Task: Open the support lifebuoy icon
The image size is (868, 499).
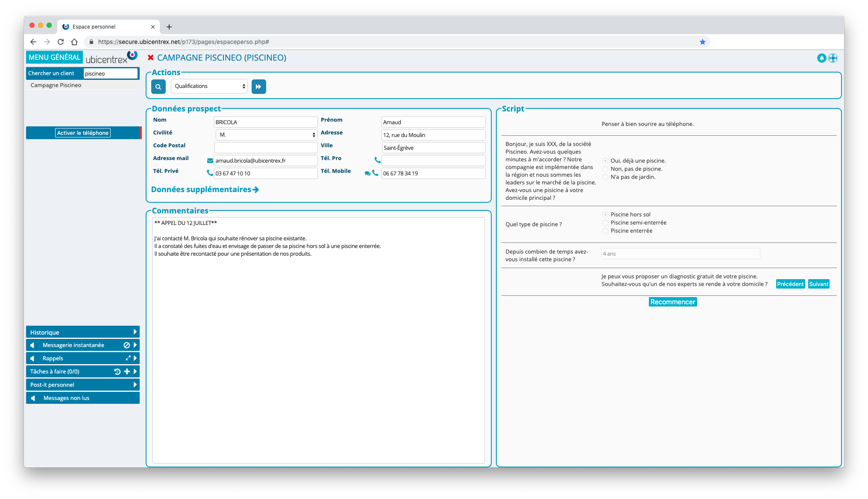Action: click(x=833, y=58)
